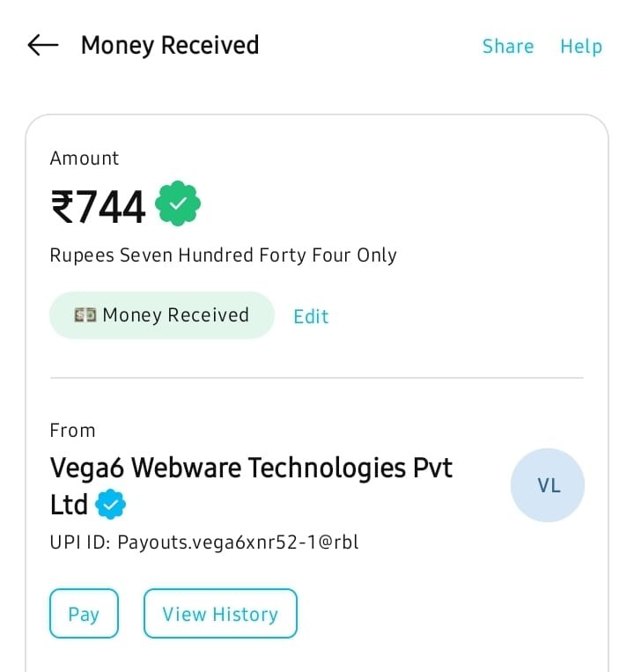This screenshot has width=634, height=672.
Task: Share this transaction receipt
Action: (508, 46)
